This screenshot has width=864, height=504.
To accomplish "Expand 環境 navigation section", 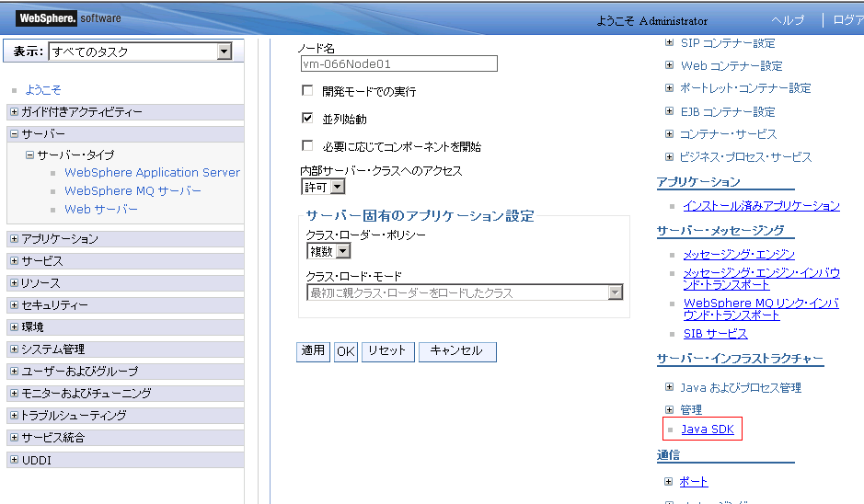I will coord(15,327).
